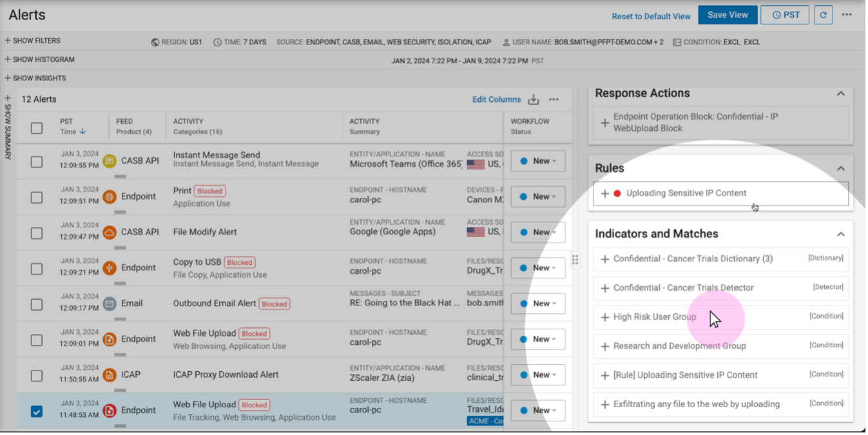Image resolution: width=868 pixels, height=435 pixels.
Task: Click Endpoint upload icon in 12:09:01 PM row
Action: coord(110,339)
